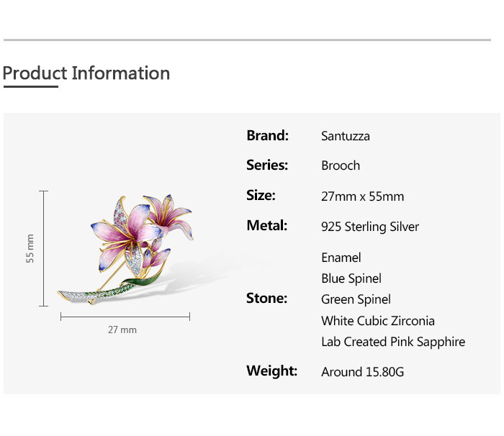Select the Series: field label
Screen dimensions: 504x436
267,165
